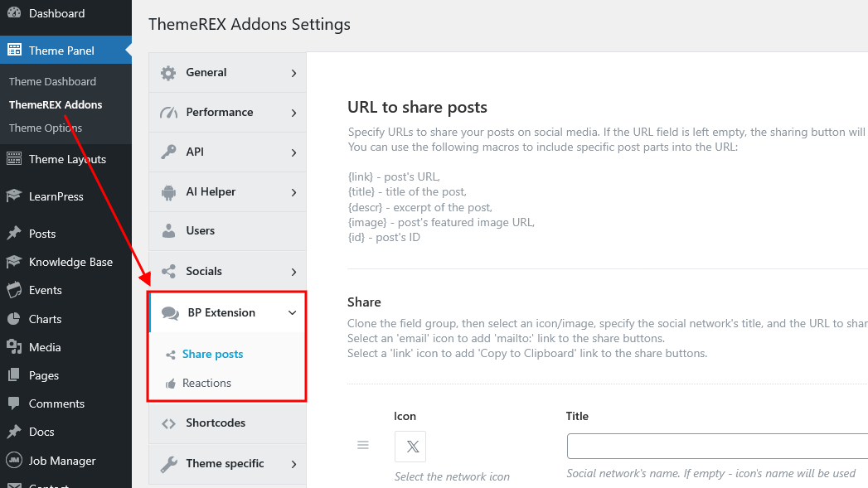Grab the drag handle of the share row
Screen dimensions: 868x488
(x=362, y=445)
